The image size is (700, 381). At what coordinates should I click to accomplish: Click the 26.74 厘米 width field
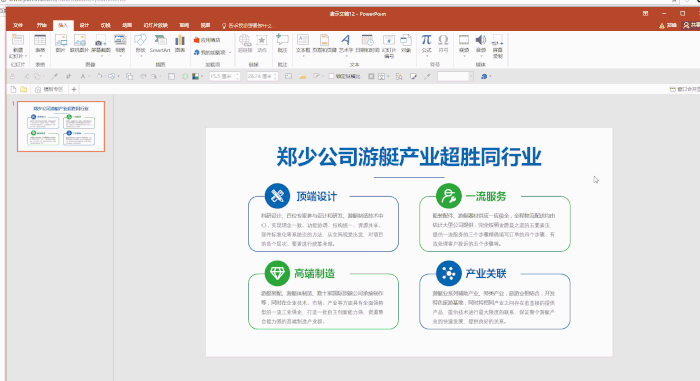pos(262,76)
